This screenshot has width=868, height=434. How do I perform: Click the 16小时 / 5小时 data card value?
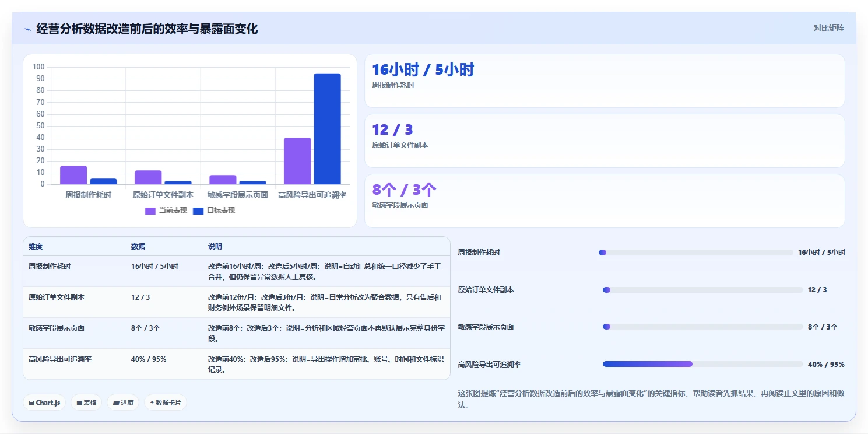(423, 70)
